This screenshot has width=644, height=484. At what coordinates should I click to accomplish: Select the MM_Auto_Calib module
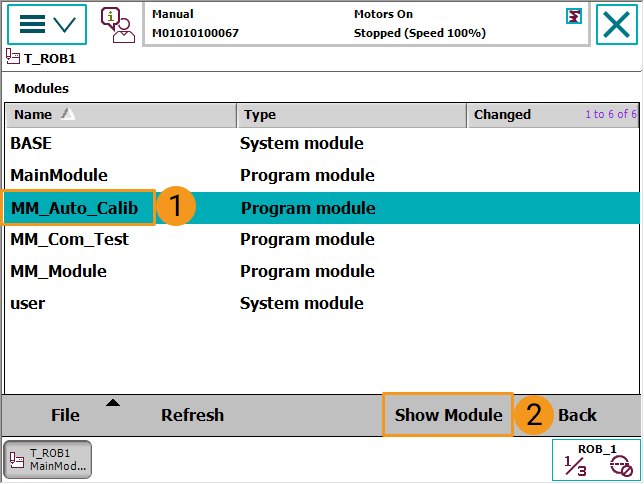[x=75, y=208]
